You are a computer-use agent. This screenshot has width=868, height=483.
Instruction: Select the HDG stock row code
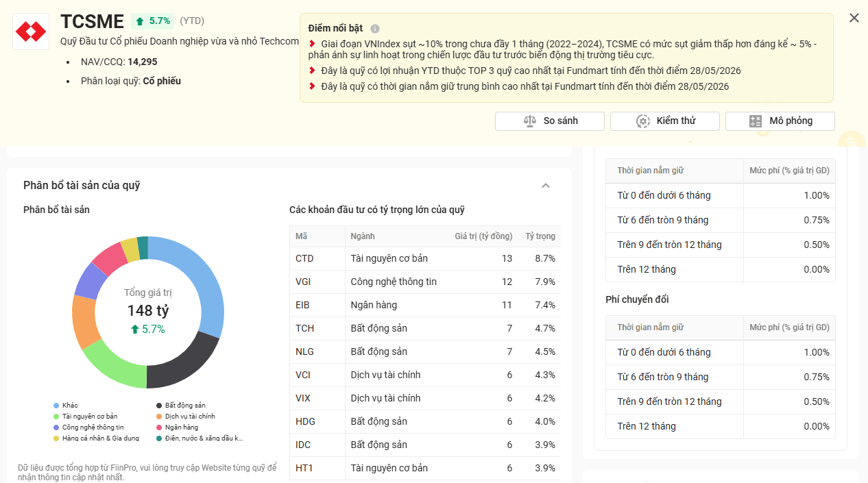[305, 421]
